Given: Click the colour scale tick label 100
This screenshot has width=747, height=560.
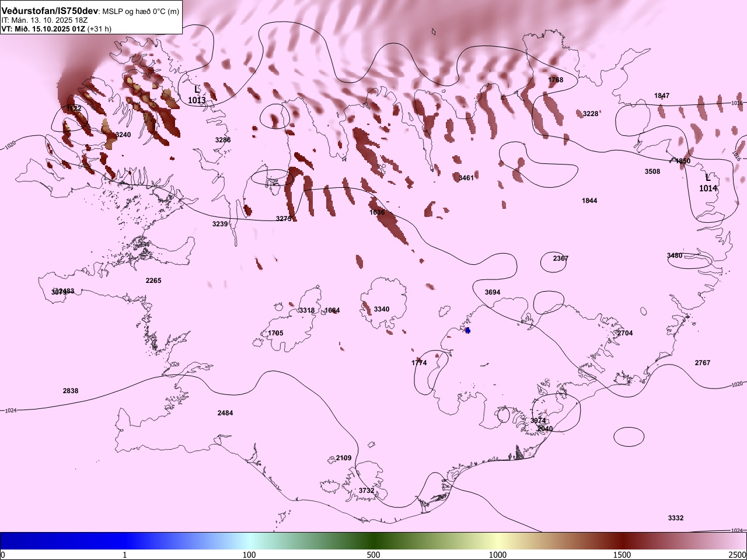Looking at the screenshot, I should click(x=249, y=555).
